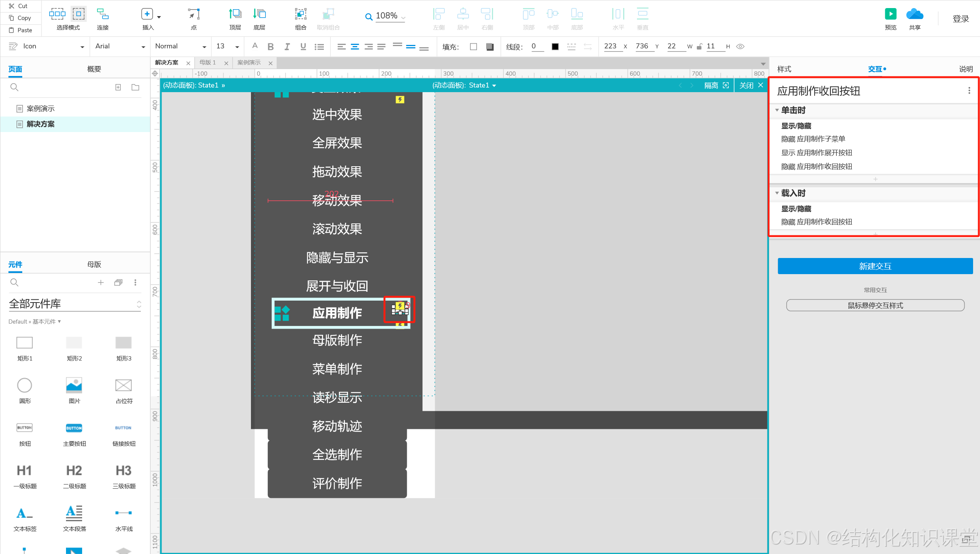The image size is (980, 554).
Task: Click the Preview play icon
Action: 890,14
